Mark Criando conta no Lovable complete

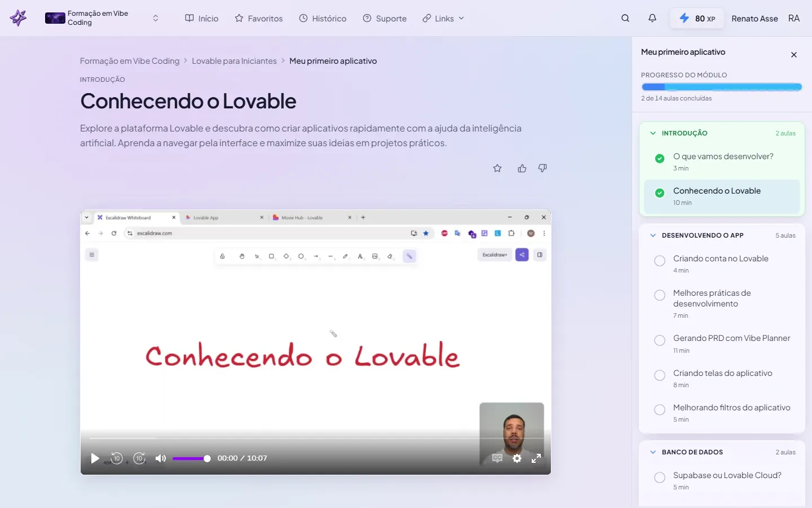click(x=660, y=261)
